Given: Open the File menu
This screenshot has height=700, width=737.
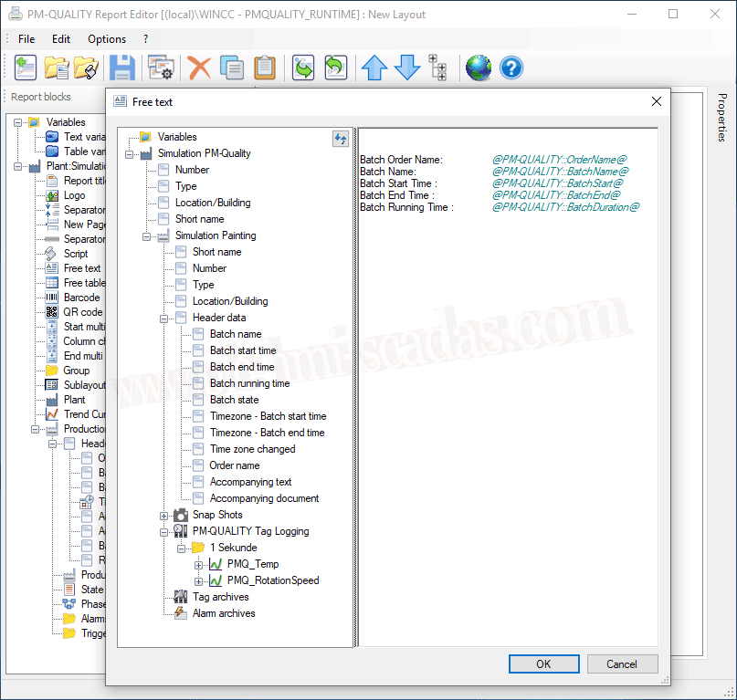Looking at the screenshot, I should (x=26, y=39).
